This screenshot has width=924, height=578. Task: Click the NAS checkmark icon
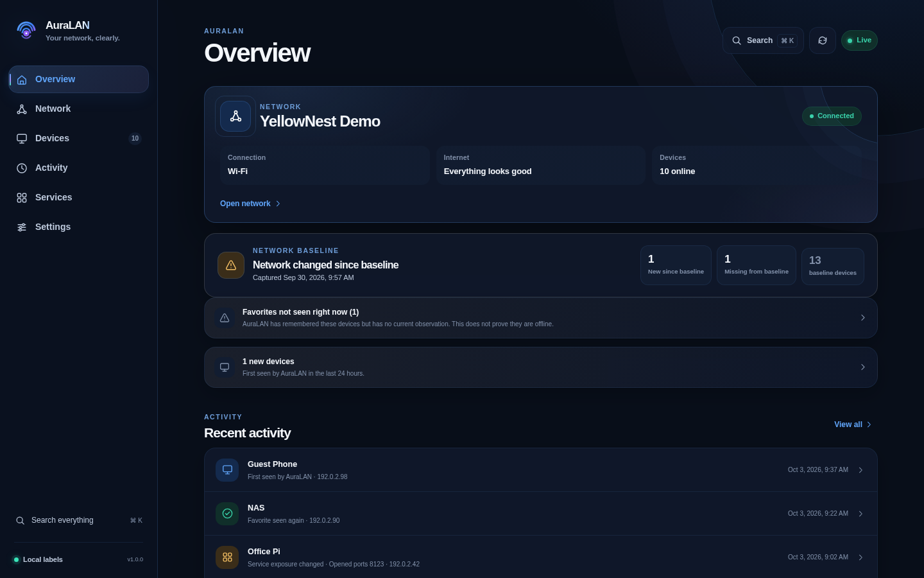(x=227, y=514)
